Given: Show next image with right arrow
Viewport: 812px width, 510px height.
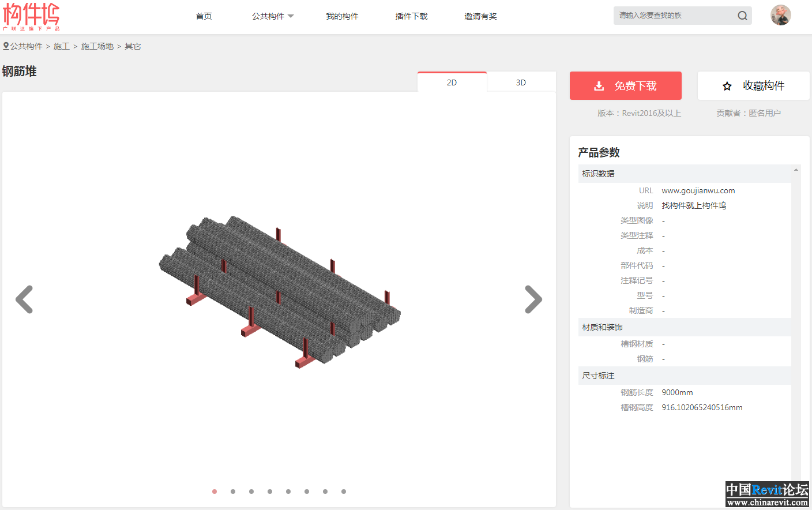Looking at the screenshot, I should 533,299.
